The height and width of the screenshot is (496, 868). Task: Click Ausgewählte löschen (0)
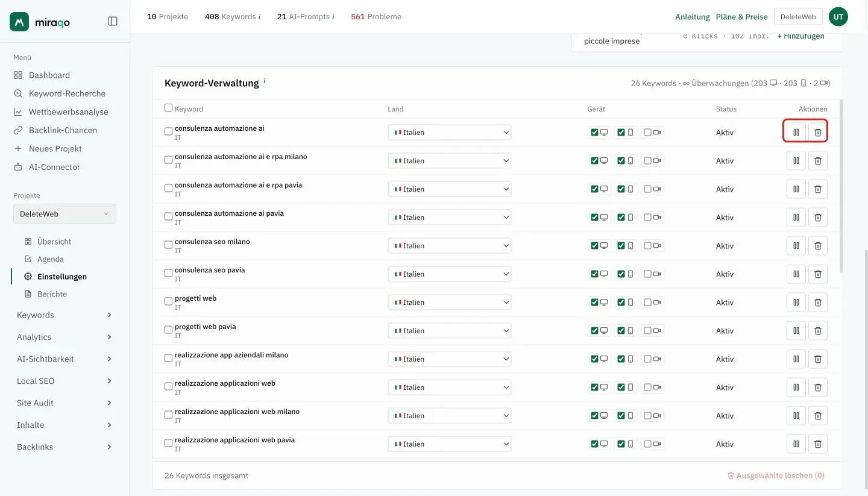[776, 476]
